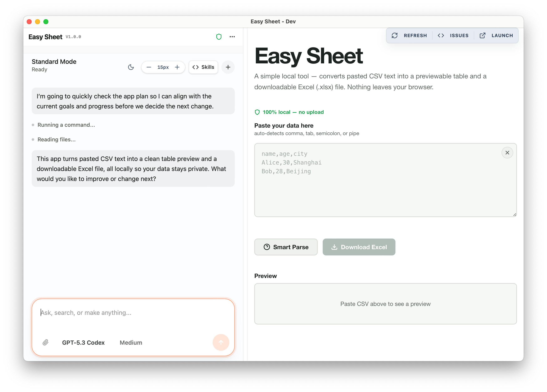Decrease font size with the minus stepper

tap(149, 67)
